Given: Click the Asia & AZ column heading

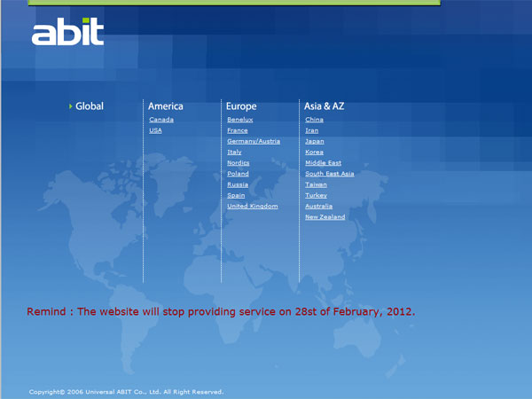Looking at the screenshot, I should pos(325,106).
